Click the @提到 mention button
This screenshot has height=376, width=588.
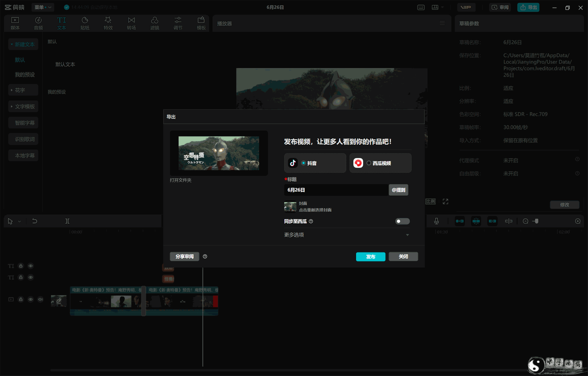click(398, 190)
